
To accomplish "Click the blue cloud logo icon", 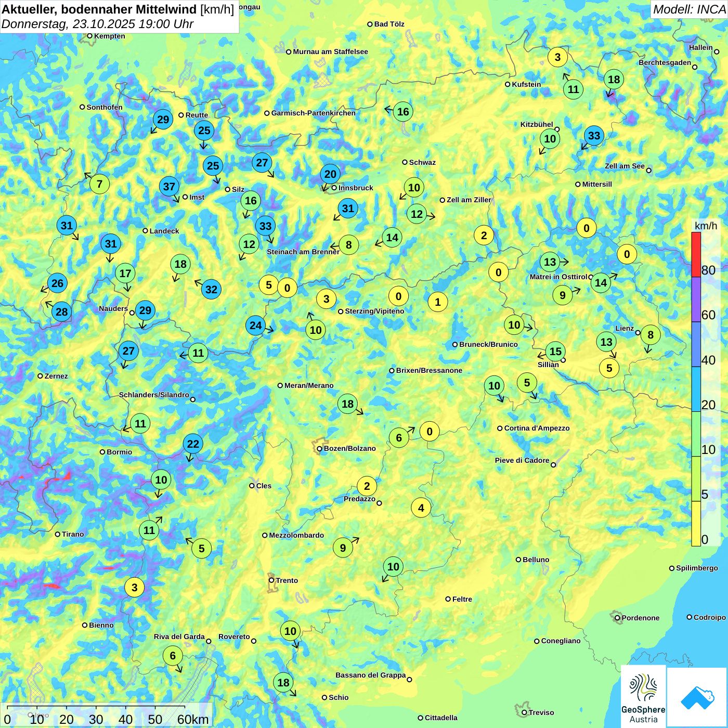I will [697, 697].
